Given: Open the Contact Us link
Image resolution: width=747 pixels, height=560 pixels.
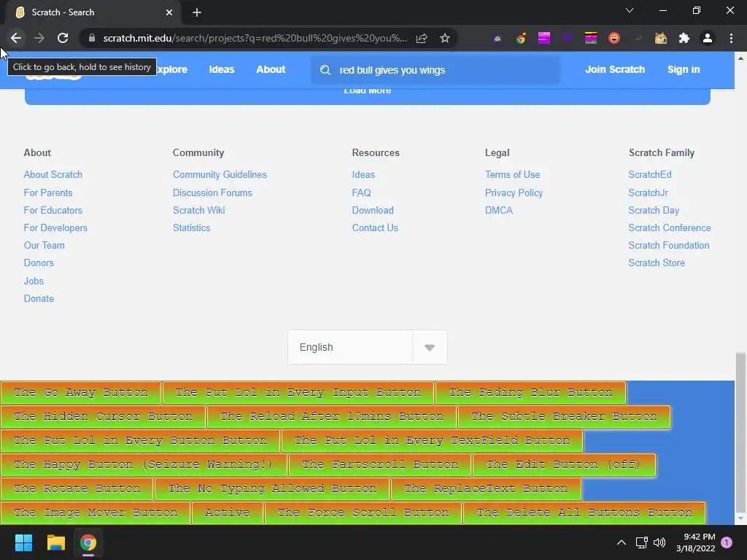Looking at the screenshot, I should pos(375,228).
